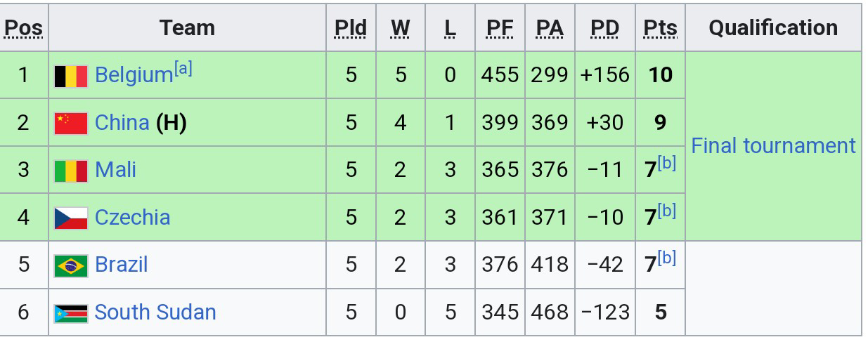Go to the Brazil team link
The width and height of the screenshot is (868, 349).
pos(121,265)
